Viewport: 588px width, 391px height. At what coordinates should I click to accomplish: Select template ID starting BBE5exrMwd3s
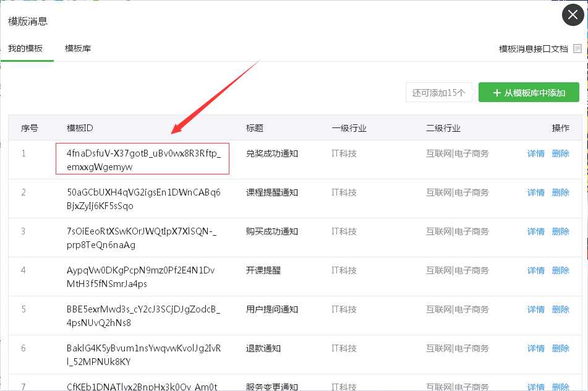tap(143, 316)
